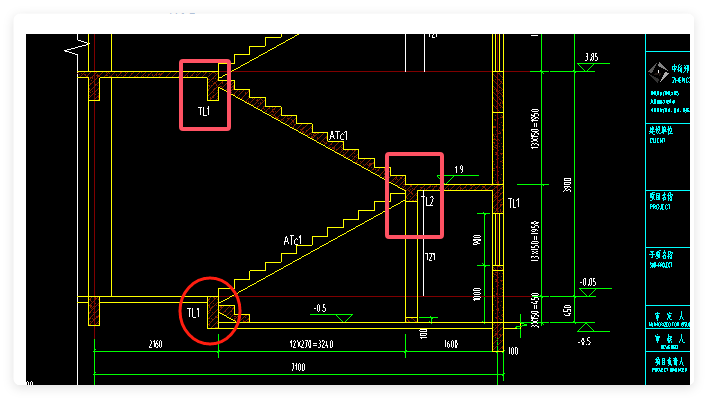The height and width of the screenshot is (398, 707).
Task: Click the -0.5 elevation triangle above floor slab
Action: 344,318
